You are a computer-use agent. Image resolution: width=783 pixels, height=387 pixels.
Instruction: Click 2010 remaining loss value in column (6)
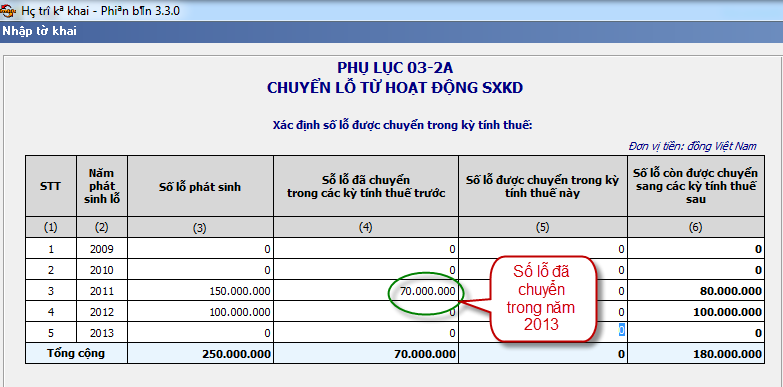(x=696, y=270)
